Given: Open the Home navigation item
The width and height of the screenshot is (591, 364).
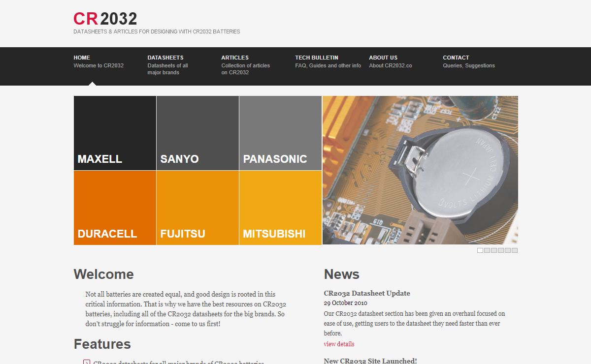Looking at the screenshot, I should click(98, 61).
